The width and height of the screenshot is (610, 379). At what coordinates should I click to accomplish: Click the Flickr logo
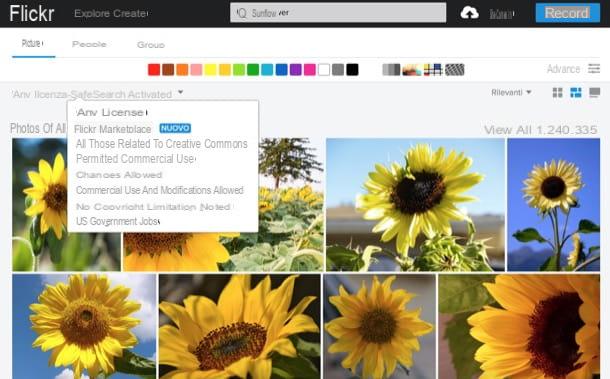(x=32, y=13)
